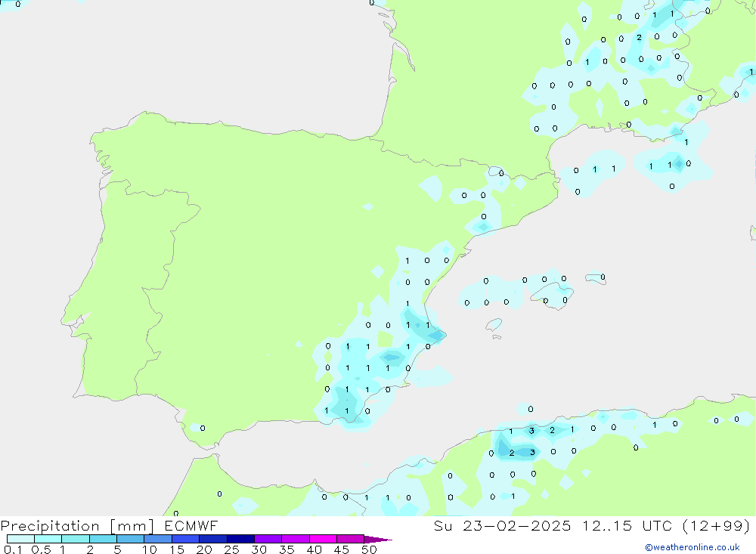Viewport: 756px width, 554px height.
Task: Select the 35–40 mm violet legend swatch
Action: coord(296,539)
